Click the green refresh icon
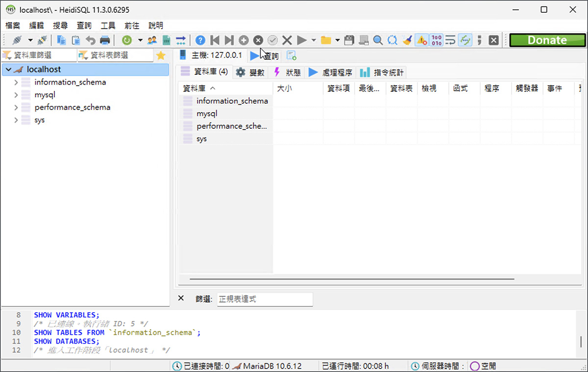The width and height of the screenshot is (588, 372). (127, 40)
